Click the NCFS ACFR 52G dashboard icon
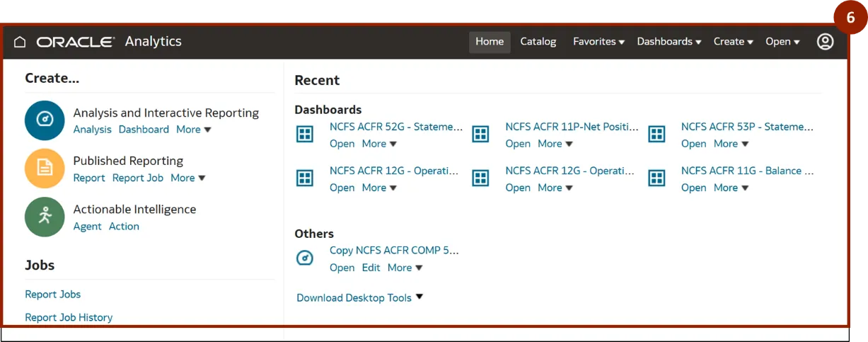 [305, 134]
